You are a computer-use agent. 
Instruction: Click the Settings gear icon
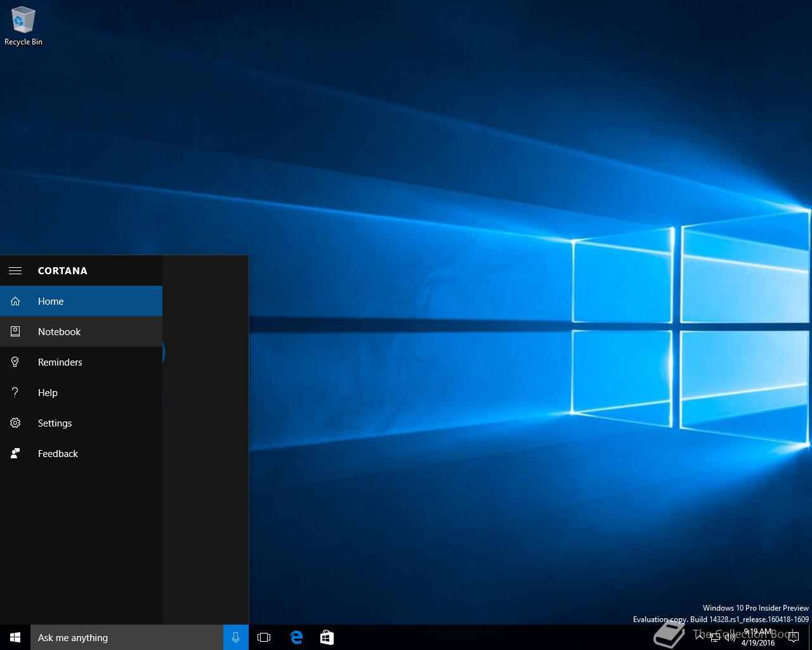coord(15,423)
